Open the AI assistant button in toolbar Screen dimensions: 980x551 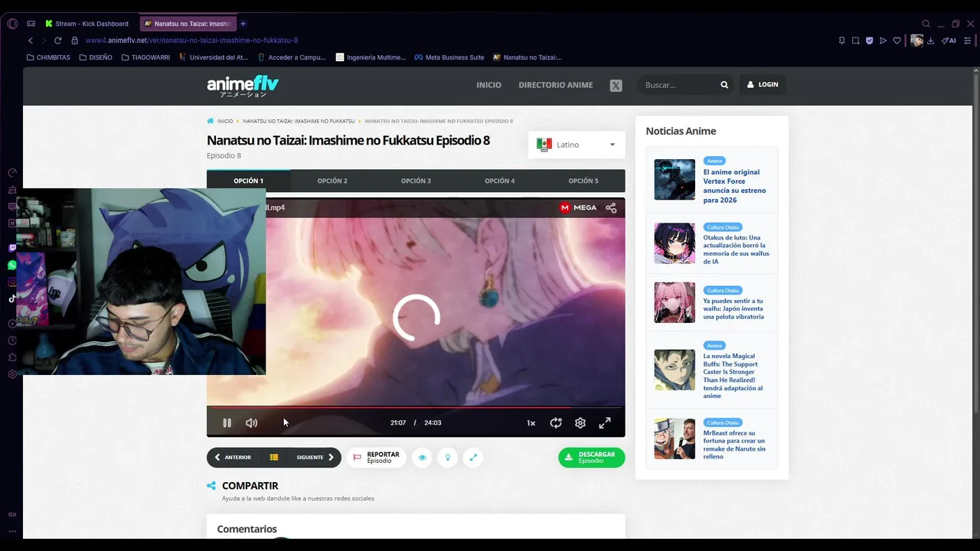949,41
